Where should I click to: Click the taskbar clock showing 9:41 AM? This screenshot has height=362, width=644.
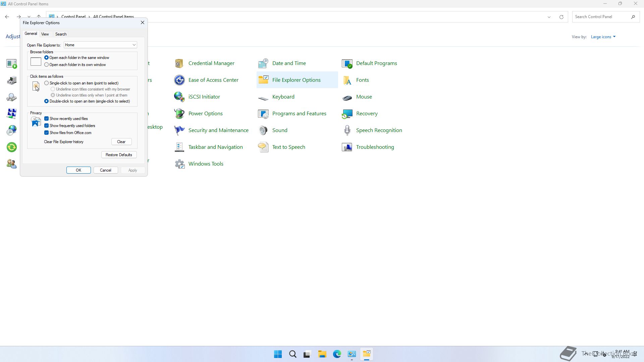tap(621, 354)
